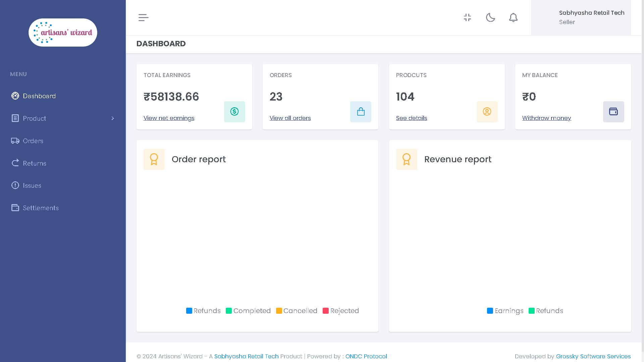
Task: Click the Order report title
Action: (199, 159)
